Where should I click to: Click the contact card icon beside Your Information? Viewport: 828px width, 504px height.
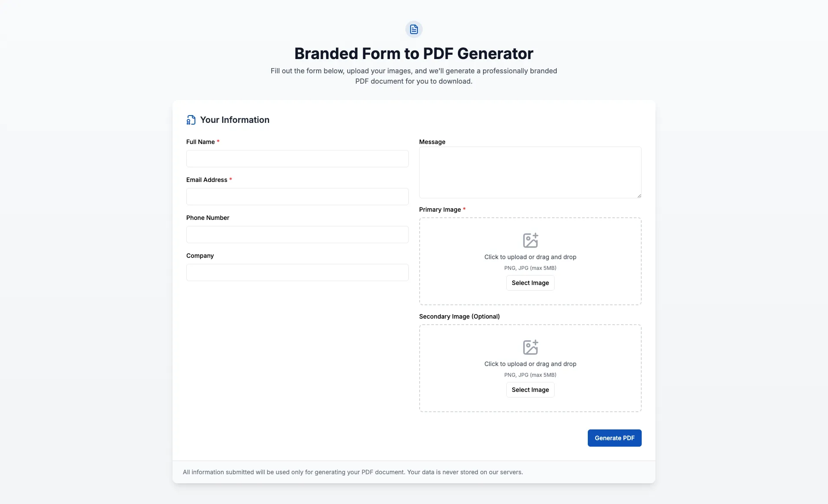[x=191, y=120]
